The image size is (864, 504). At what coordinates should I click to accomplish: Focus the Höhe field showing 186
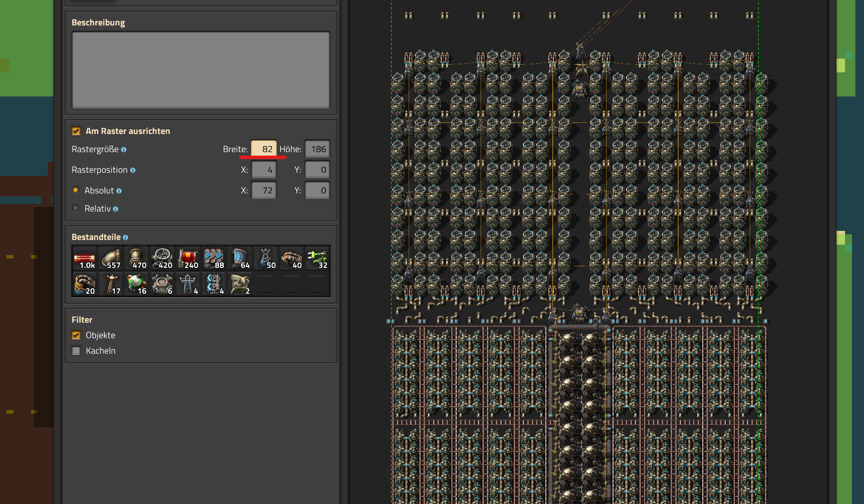point(317,149)
